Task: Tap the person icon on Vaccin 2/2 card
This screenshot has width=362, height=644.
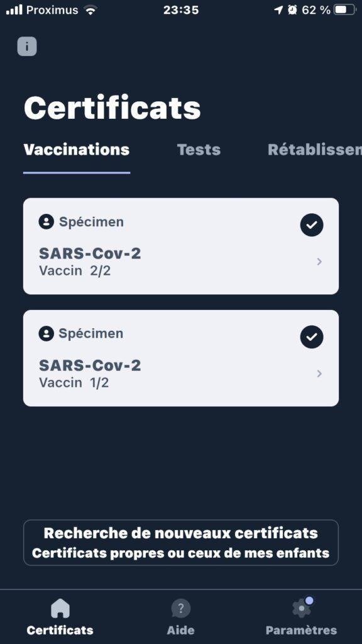Action: (47, 222)
